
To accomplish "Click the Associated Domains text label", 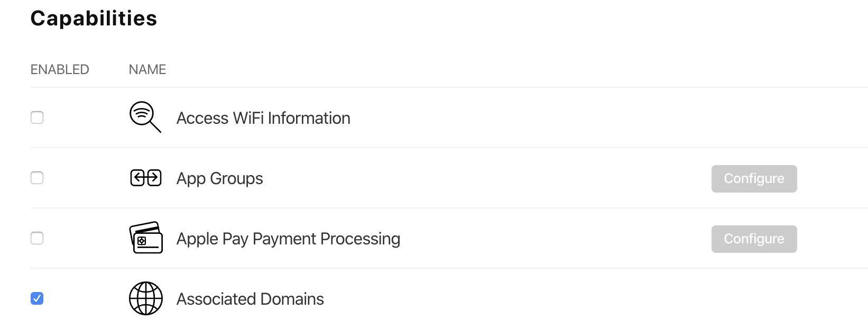I will (x=250, y=299).
